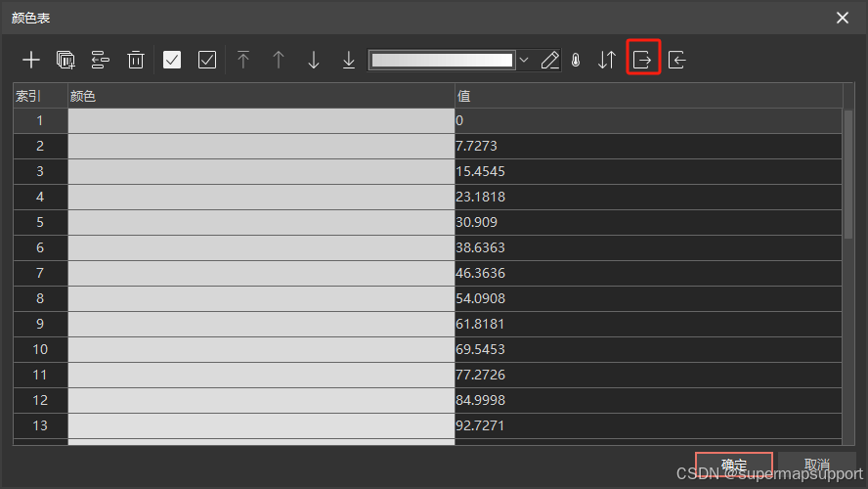Click value cell 84.9998
The height and width of the screenshot is (489, 868).
pyautogui.click(x=648, y=401)
